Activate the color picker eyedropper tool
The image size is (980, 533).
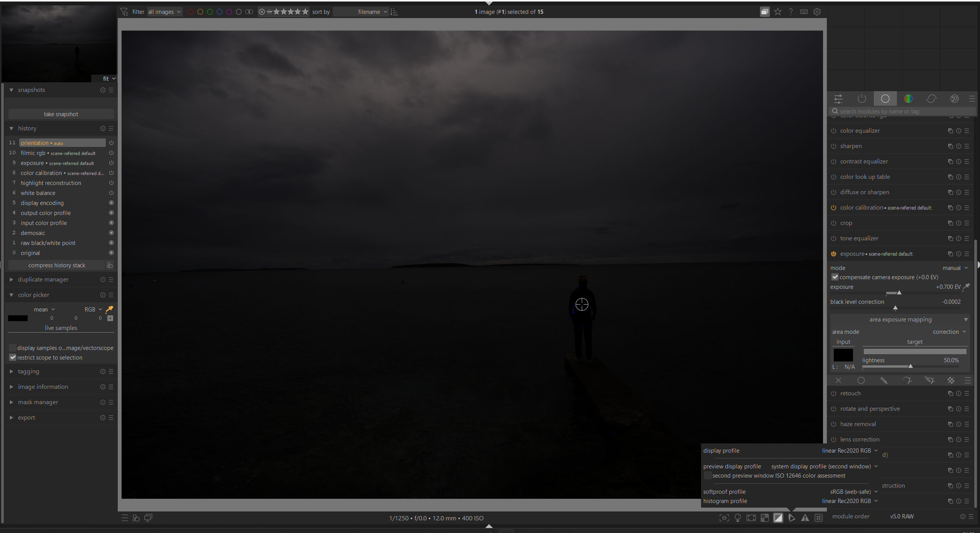pos(110,309)
